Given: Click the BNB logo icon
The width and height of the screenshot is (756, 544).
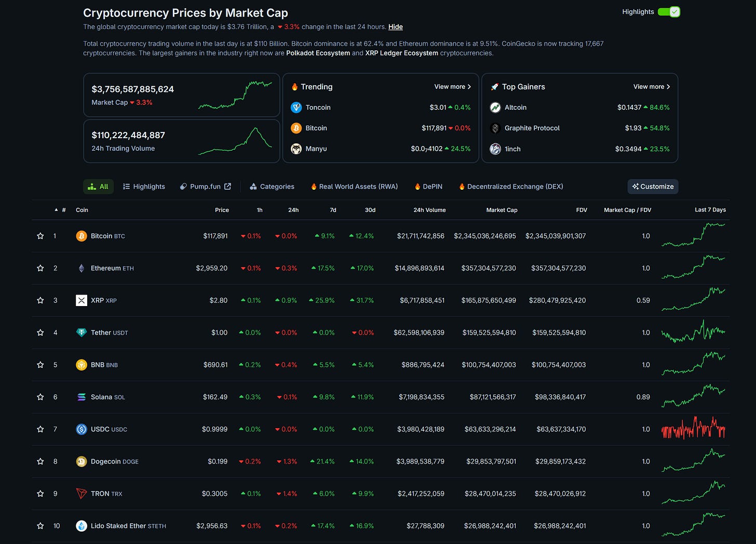Looking at the screenshot, I should [x=82, y=365].
